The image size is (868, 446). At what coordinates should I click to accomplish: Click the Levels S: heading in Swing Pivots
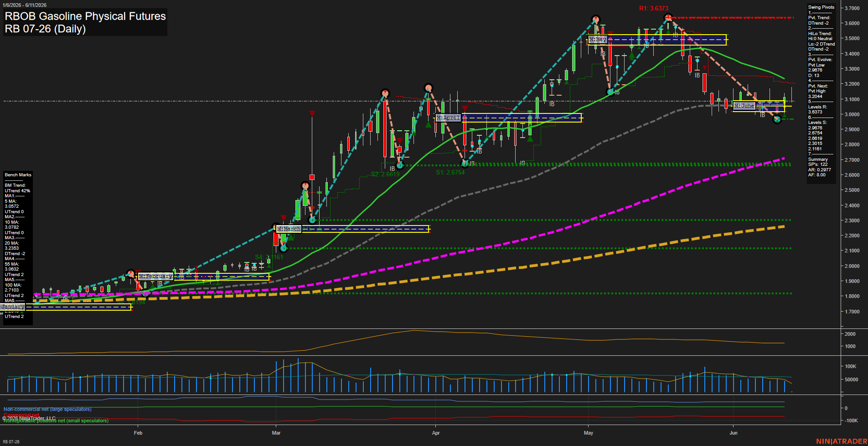[818, 123]
